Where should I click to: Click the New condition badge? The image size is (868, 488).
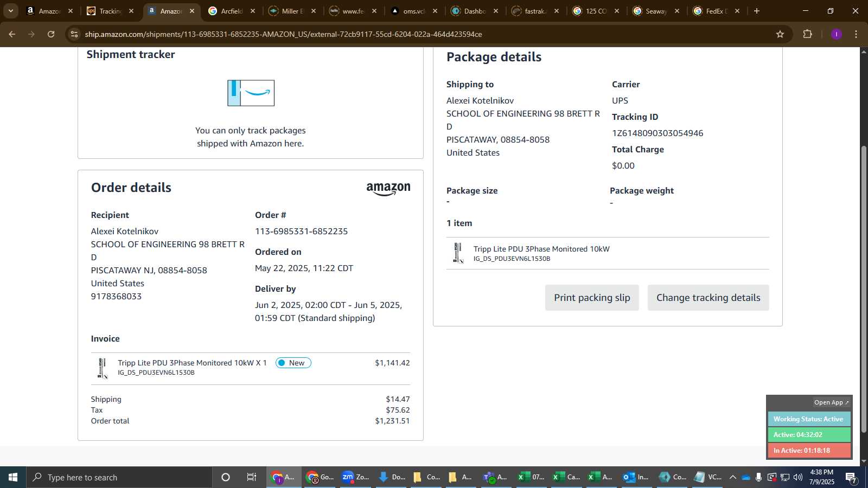pyautogui.click(x=293, y=363)
